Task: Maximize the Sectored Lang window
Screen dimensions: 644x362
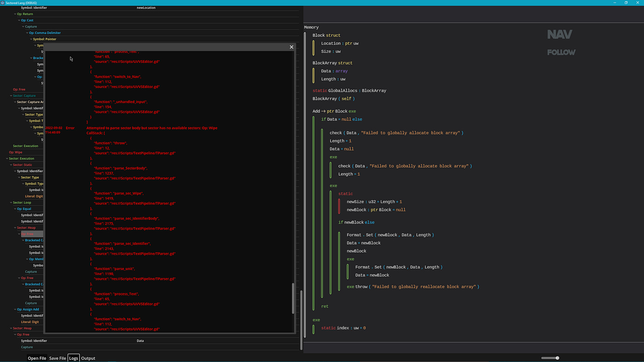Action: [626, 3]
